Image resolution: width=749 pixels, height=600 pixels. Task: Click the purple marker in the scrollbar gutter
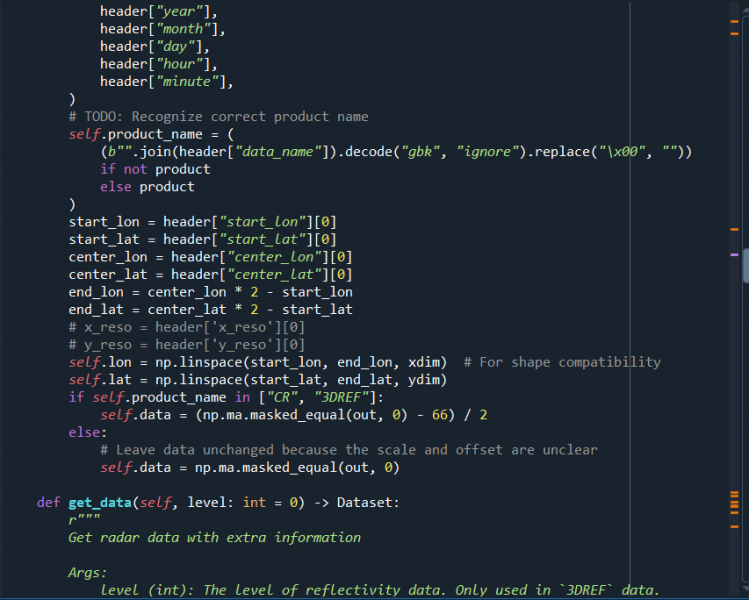(735, 256)
